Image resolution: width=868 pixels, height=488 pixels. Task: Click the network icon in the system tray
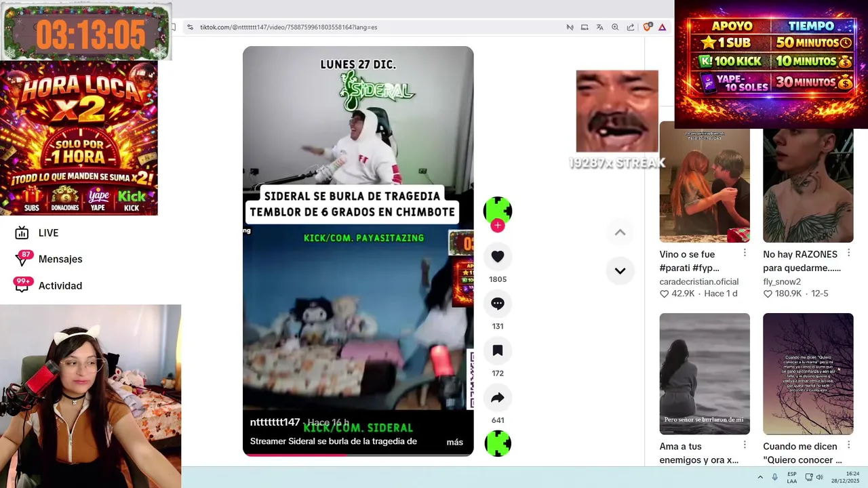click(x=809, y=477)
